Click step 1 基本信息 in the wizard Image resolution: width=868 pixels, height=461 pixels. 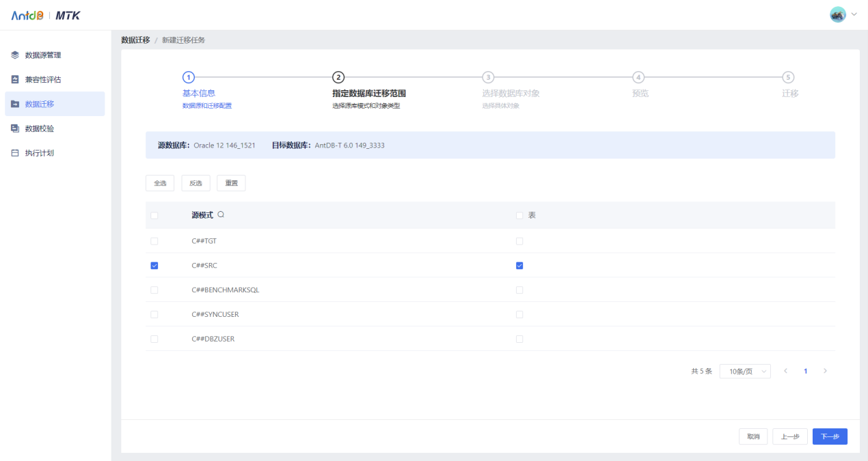189,77
